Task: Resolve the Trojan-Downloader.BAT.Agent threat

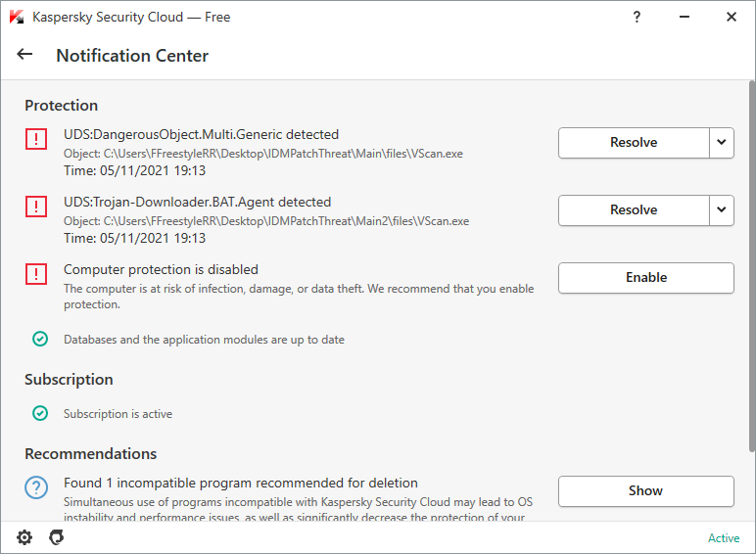Action: [x=634, y=210]
